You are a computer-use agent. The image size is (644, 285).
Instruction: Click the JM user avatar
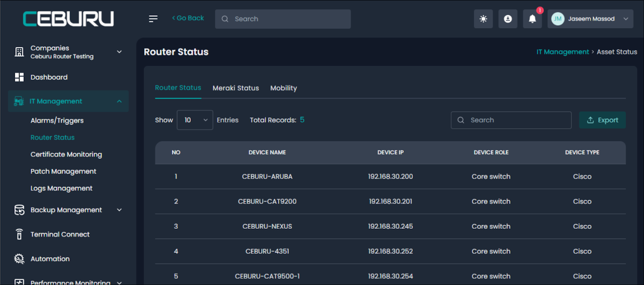click(x=558, y=19)
